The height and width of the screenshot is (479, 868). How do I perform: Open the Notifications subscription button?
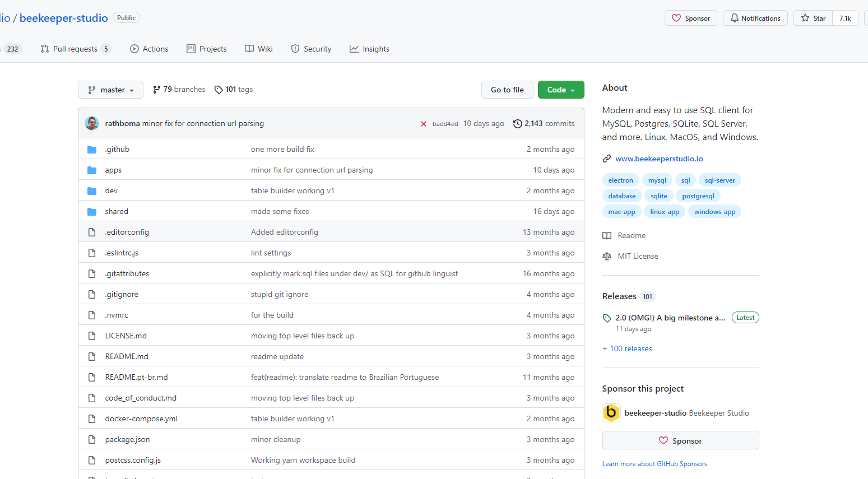(755, 18)
